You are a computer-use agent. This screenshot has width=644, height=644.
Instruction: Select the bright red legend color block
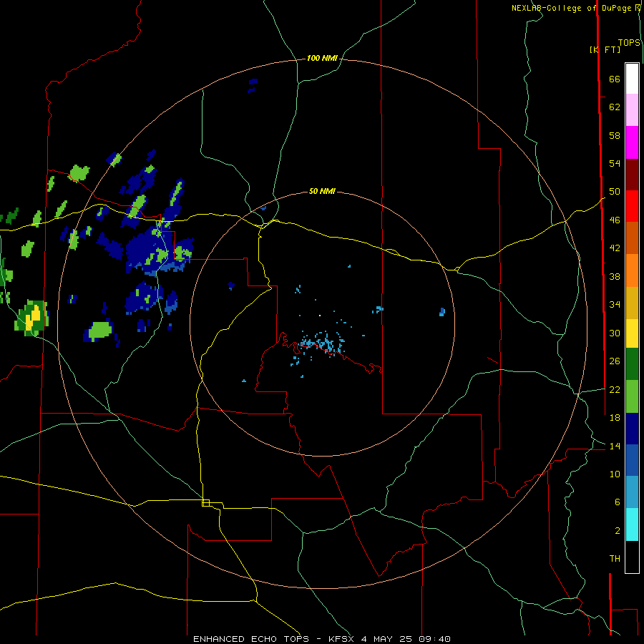pyautogui.click(x=632, y=206)
